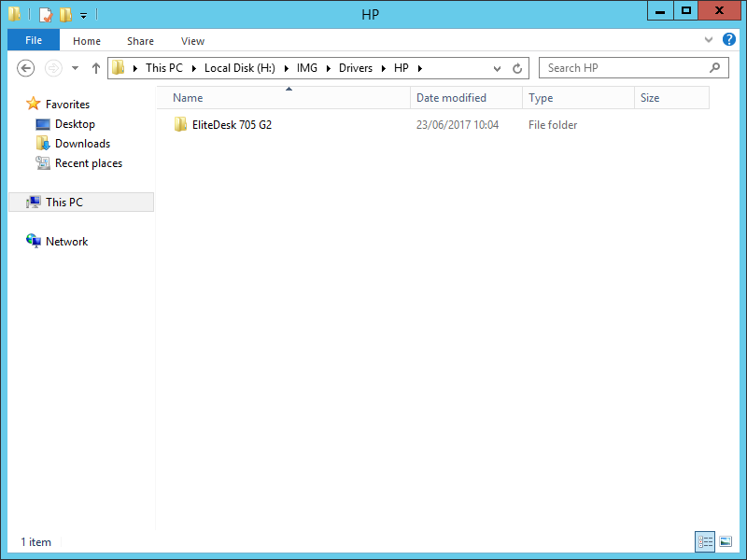Image resolution: width=747 pixels, height=560 pixels.
Task: Open Network in the navigation pane
Action: pyautogui.click(x=66, y=242)
